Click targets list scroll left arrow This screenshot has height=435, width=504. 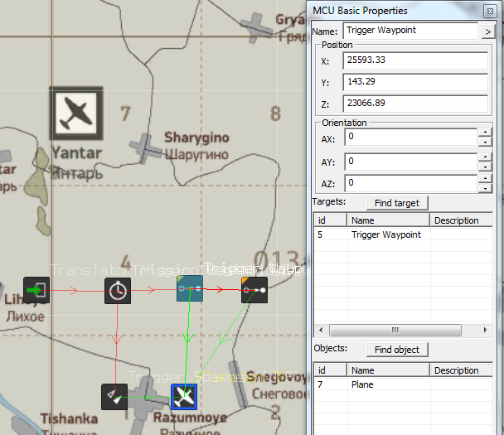(321, 330)
